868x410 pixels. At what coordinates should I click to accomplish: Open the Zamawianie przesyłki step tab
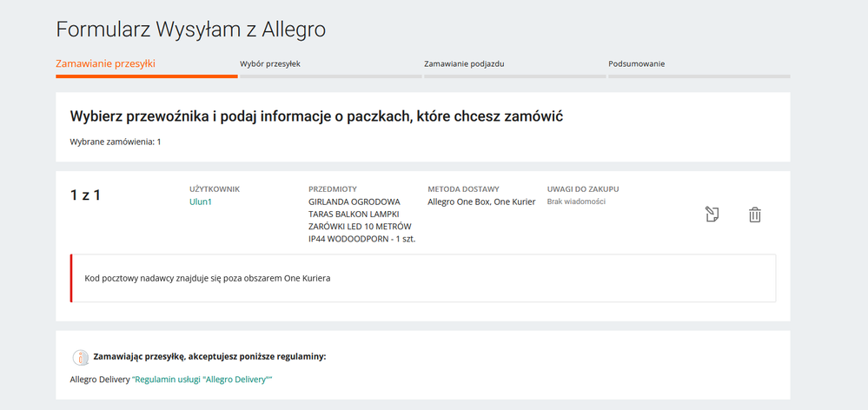click(106, 63)
